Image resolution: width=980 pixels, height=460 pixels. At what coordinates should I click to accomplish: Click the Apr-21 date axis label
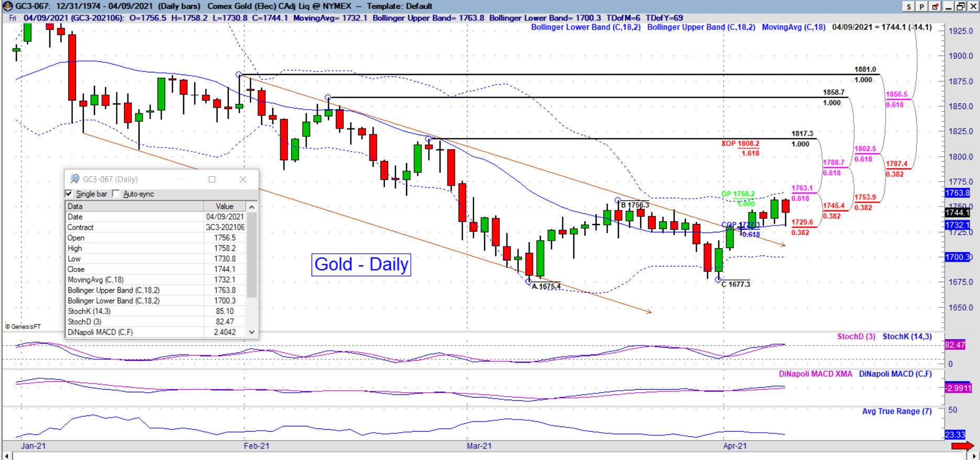735,446
